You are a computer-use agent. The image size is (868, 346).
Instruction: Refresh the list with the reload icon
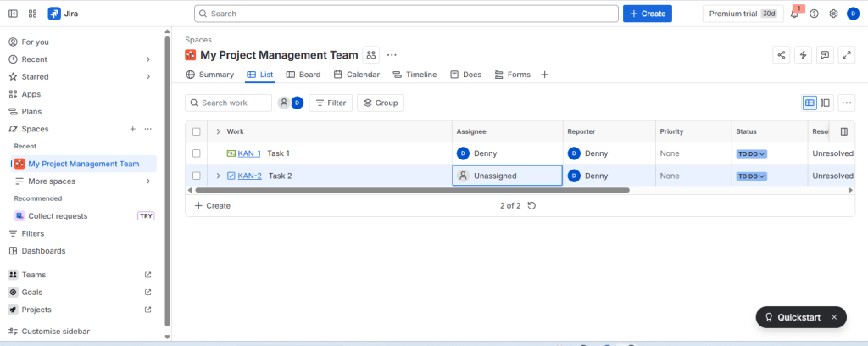click(531, 205)
